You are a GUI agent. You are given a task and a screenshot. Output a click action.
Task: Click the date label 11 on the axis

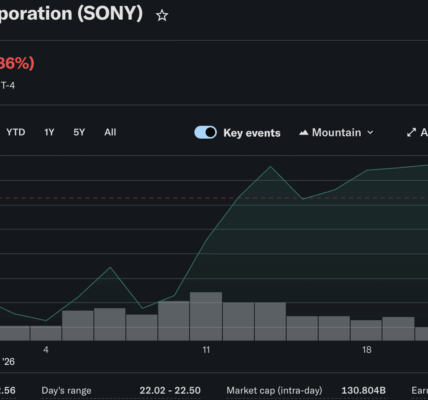pyautogui.click(x=206, y=350)
